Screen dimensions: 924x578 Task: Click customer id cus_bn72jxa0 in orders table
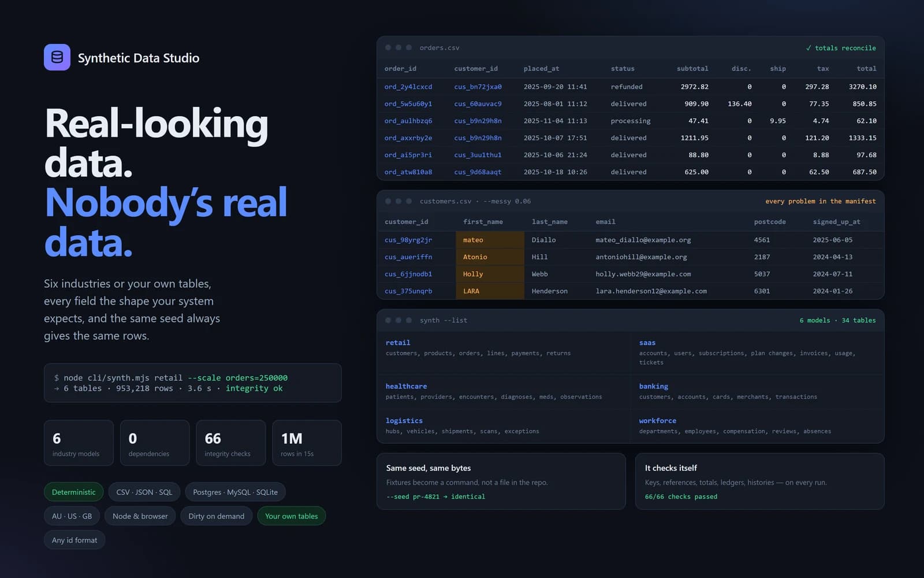point(478,87)
